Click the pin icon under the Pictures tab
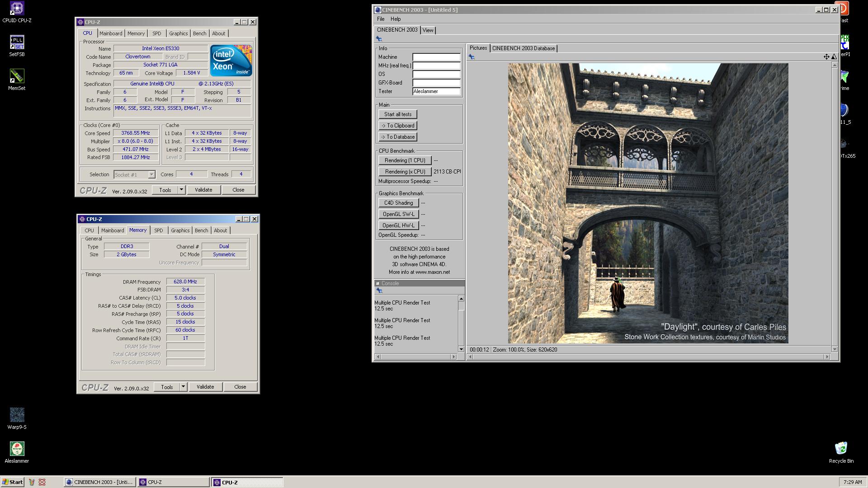 pos(472,57)
